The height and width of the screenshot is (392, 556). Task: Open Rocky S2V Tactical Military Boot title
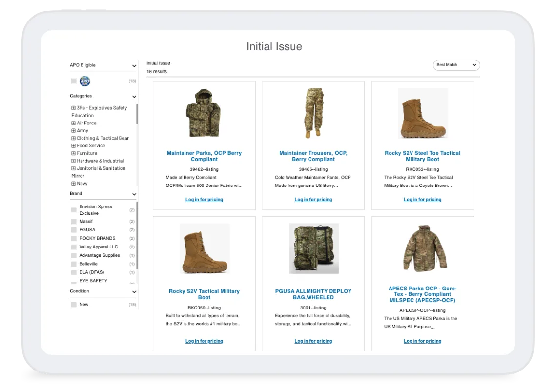pos(204,294)
